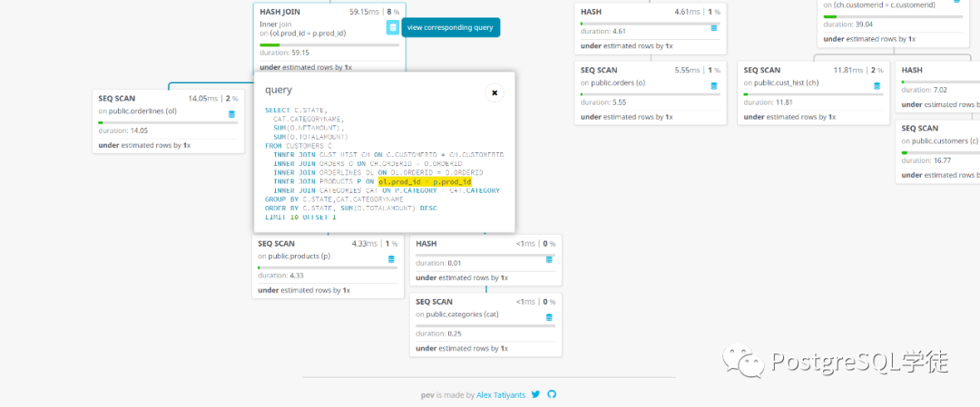Click database icon on HASH JOIN node

tap(393, 27)
